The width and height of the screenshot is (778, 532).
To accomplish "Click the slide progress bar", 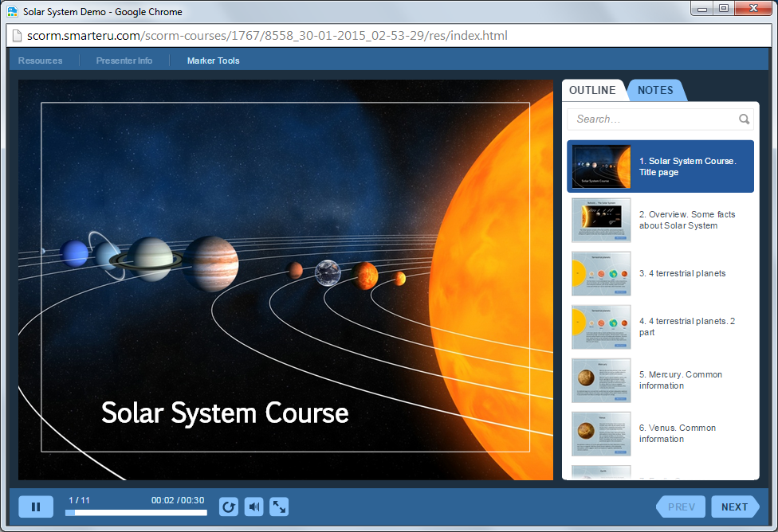I will click(x=136, y=513).
